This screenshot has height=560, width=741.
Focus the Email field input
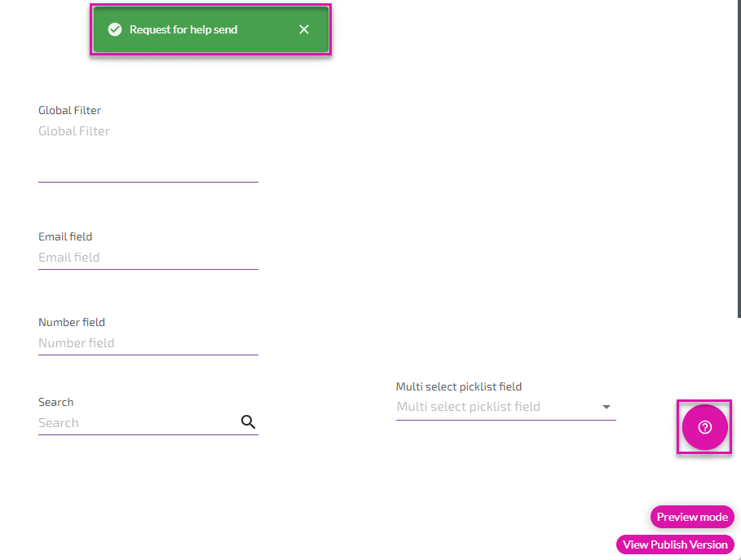(147, 258)
